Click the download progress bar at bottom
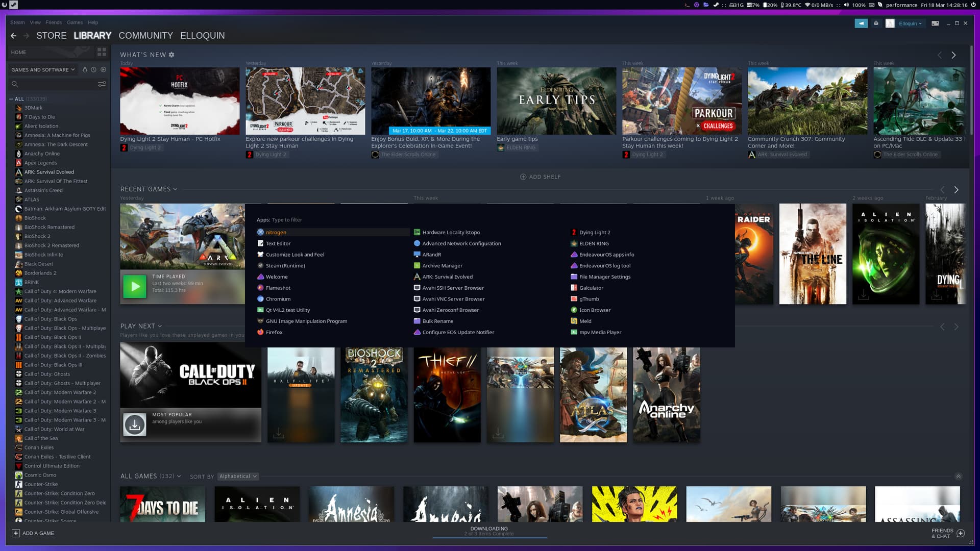980x551 pixels. tap(489, 538)
